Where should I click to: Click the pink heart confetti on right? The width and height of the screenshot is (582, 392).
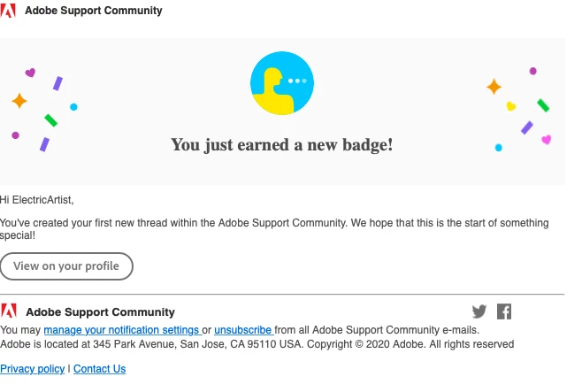pos(547,139)
